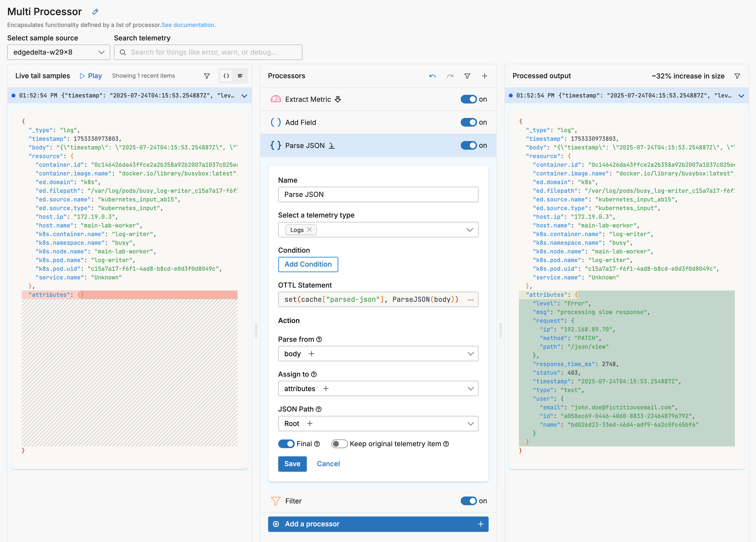Click the help icon next to Final
This screenshot has height=542, width=756.
(x=317, y=444)
